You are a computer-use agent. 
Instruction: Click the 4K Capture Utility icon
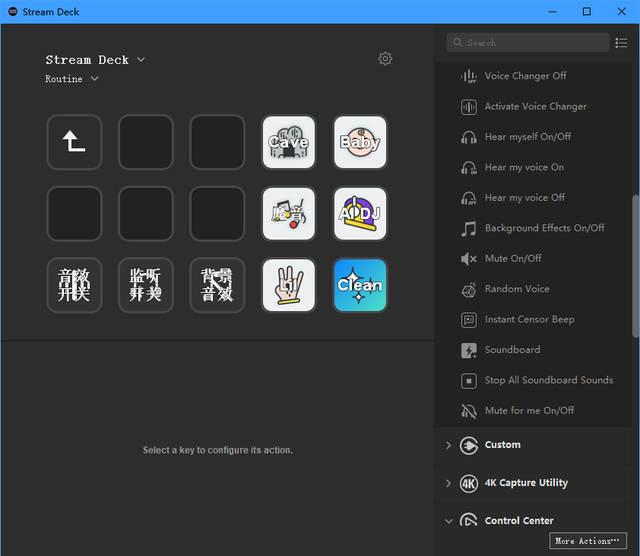point(469,484)
